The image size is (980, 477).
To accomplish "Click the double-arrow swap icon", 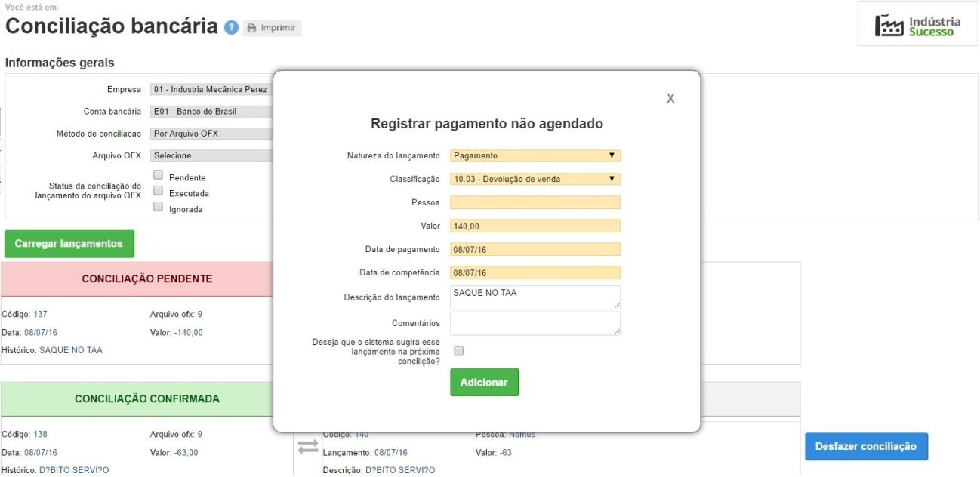I will (308, 447).
